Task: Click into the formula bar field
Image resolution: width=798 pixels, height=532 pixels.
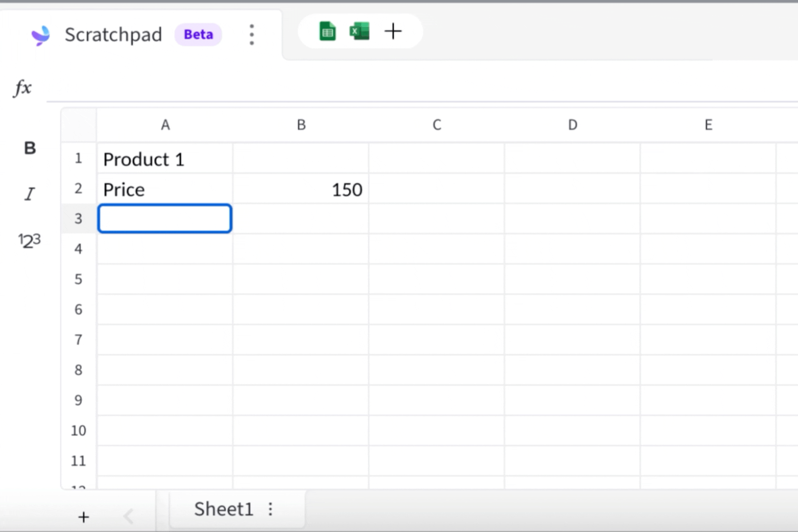Action: click(x=407, y=88)
